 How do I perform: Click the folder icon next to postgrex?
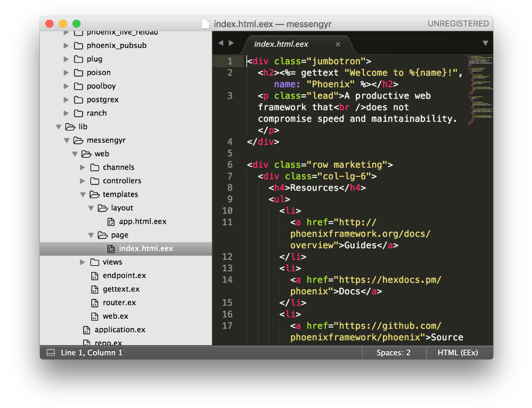(78, 100)
